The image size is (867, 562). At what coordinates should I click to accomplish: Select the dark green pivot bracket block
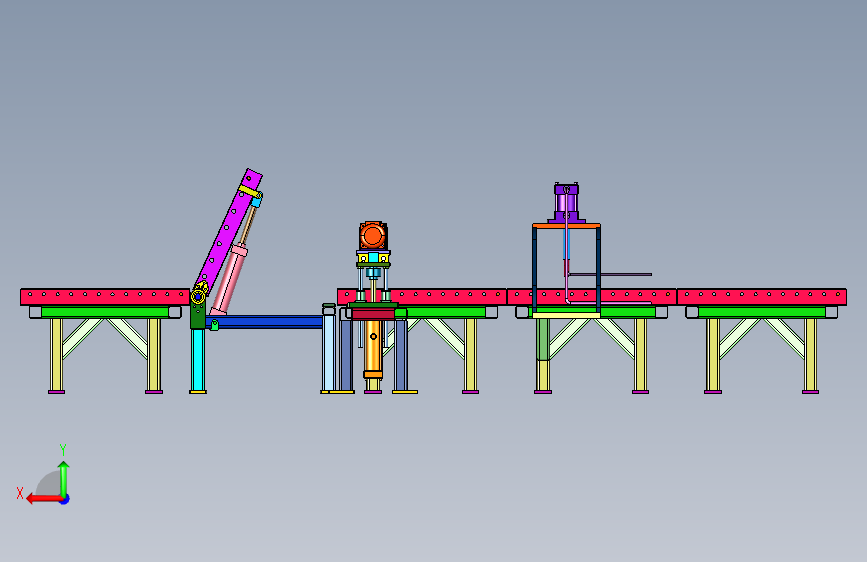[197, 316]
